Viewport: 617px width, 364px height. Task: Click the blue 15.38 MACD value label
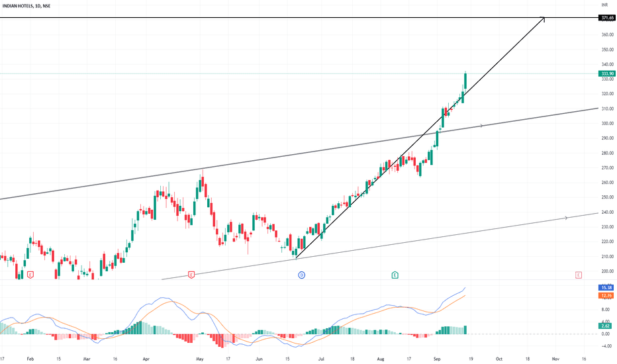pos(606,288)
